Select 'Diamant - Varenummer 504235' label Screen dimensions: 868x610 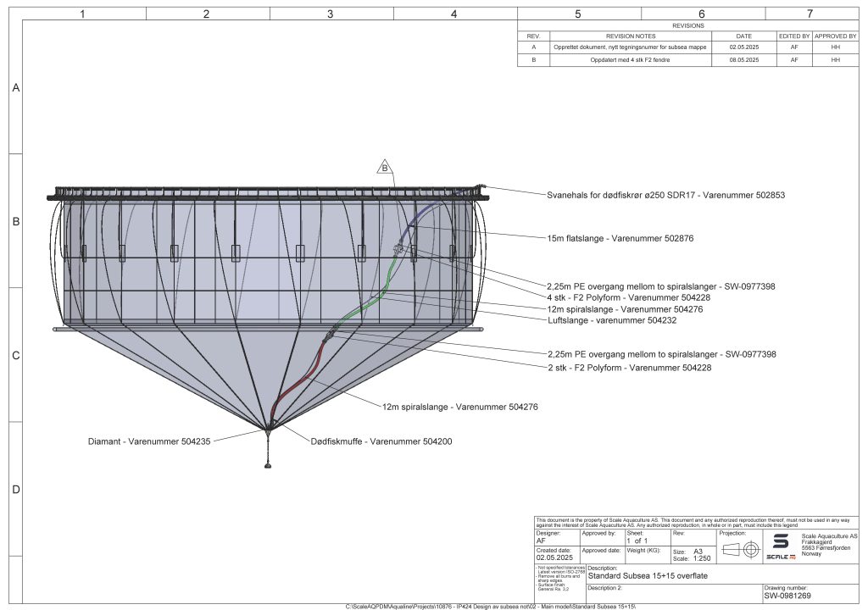coord(149,441)
